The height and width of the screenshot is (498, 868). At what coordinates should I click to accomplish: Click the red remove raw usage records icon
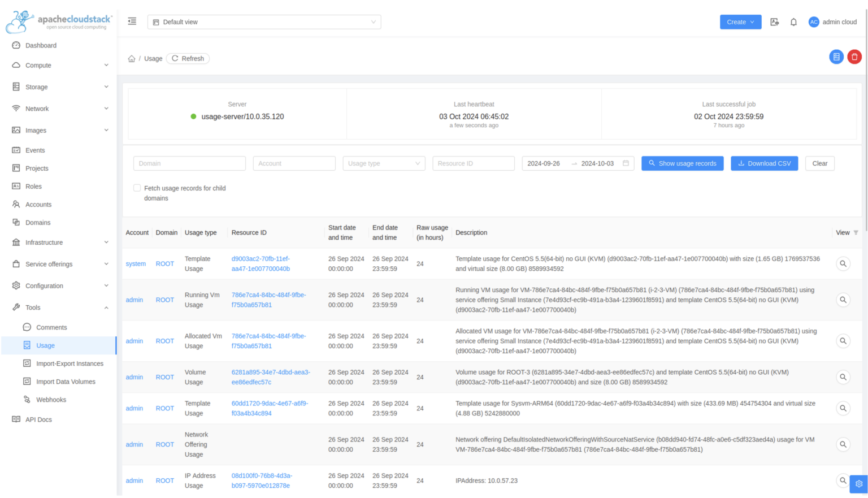pos(854,57)
